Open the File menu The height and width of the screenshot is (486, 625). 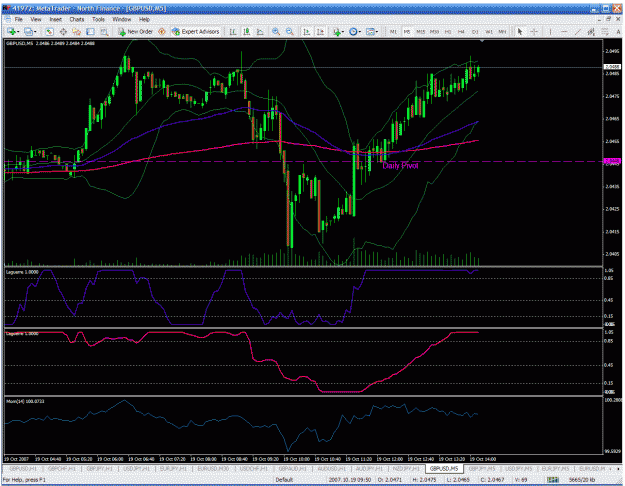pos(19,19)
